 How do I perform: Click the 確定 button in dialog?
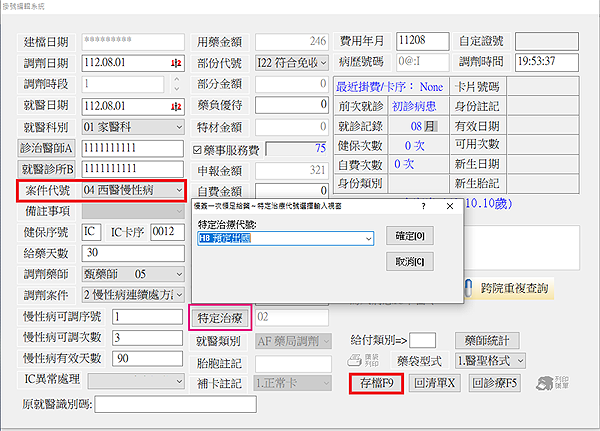pyautogui.click(x=409, y=237)
